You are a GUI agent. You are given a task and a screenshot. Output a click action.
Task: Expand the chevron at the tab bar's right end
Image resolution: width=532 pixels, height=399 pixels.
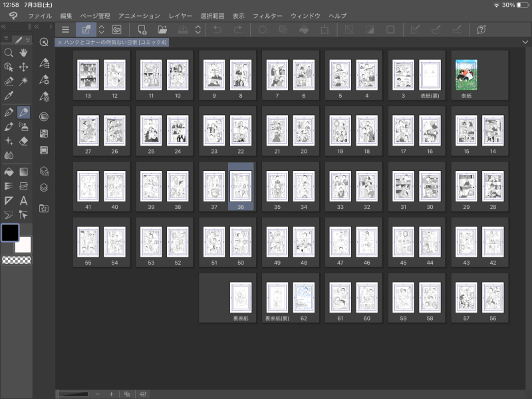pos(525,42)
